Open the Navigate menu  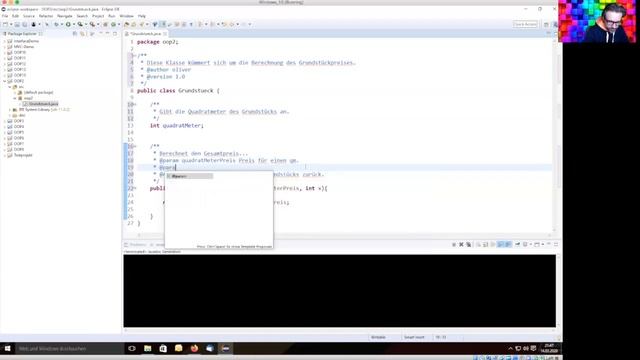click(64, 16)
